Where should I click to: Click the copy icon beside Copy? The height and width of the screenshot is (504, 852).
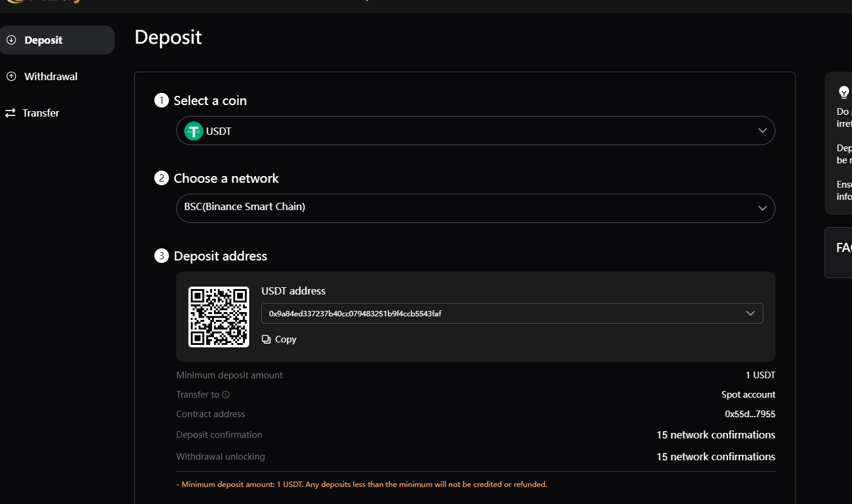266,339
